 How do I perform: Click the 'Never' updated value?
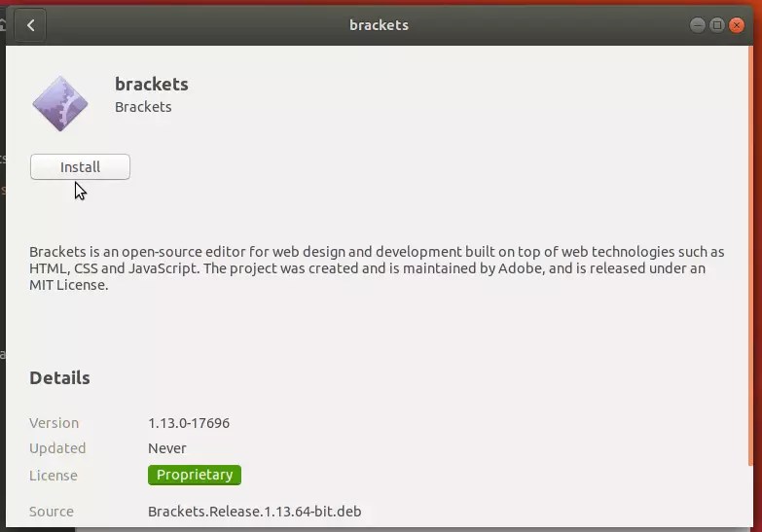[x=167, y=448]
